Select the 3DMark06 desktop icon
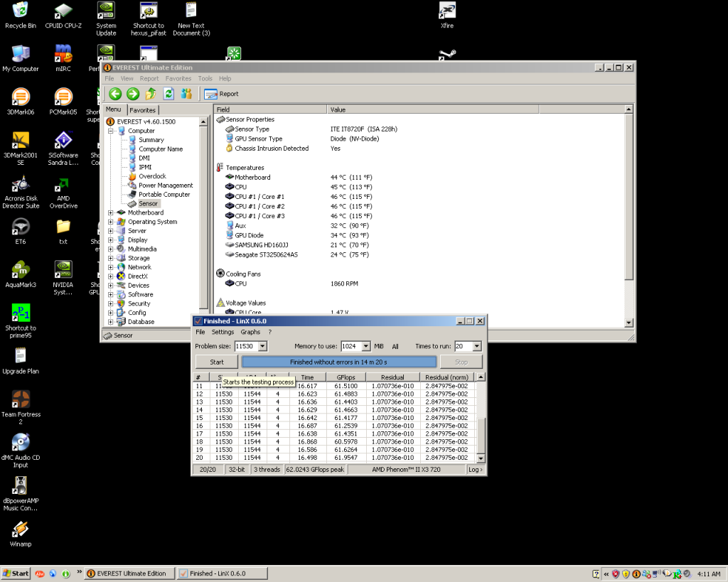The image size is (728, 582). click(21, 102)
